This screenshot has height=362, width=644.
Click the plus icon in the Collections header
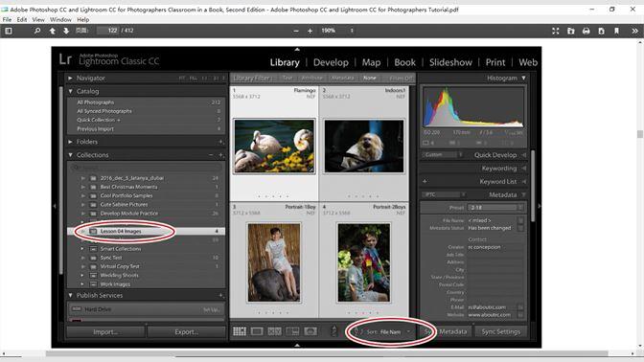coord(220,155)
